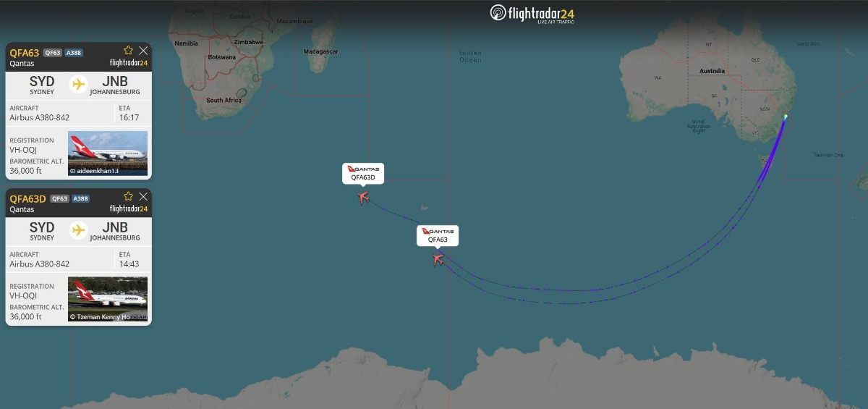Open the VH-OQJ aircraft photo
The image size is (868, 409).
108,153
